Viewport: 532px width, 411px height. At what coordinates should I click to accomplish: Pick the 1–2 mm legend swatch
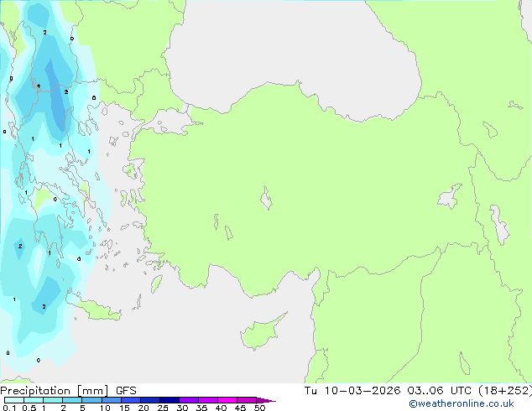(53, 400)
